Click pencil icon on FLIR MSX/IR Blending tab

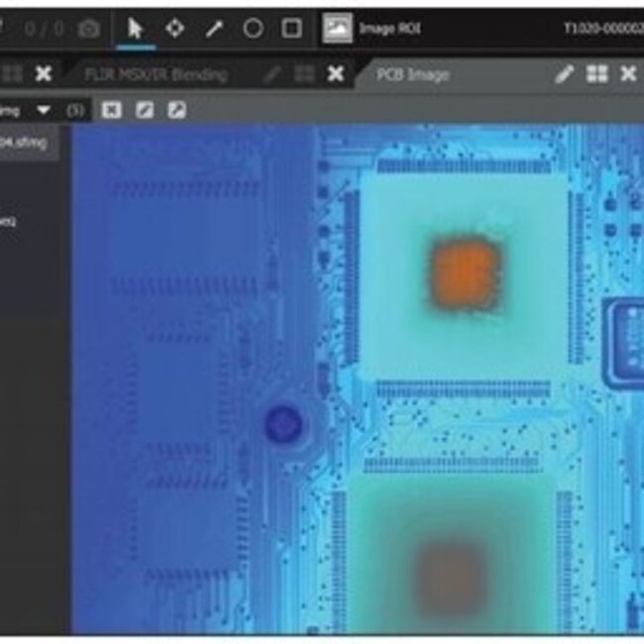click(x=271, y=74)
